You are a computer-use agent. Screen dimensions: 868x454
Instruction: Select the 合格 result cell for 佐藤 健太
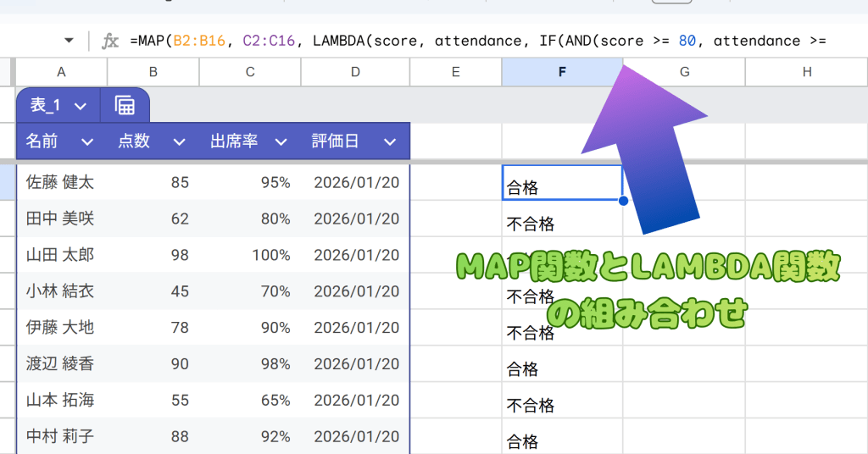click(x=563, y=182)
